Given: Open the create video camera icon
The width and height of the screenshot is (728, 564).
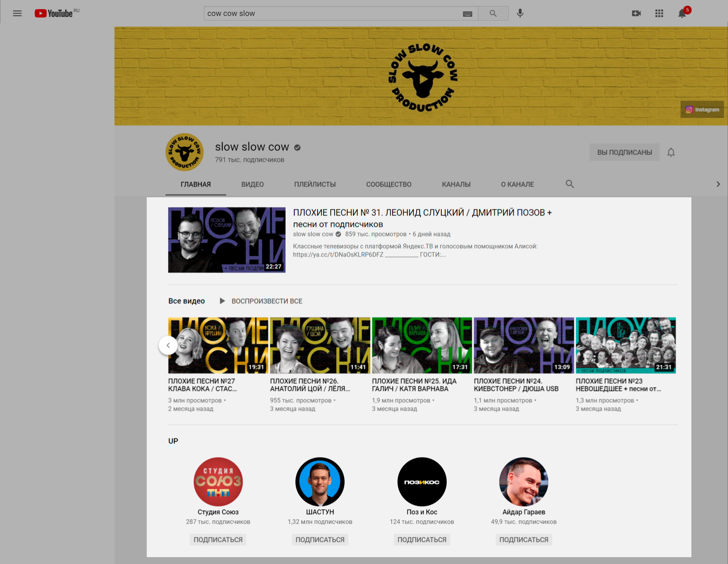Looking at the screenshot, I should [x=636, y=13].
